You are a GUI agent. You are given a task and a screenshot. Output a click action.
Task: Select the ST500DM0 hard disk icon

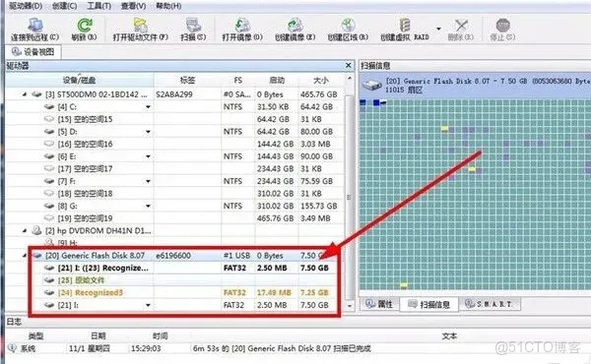point(36,94)
